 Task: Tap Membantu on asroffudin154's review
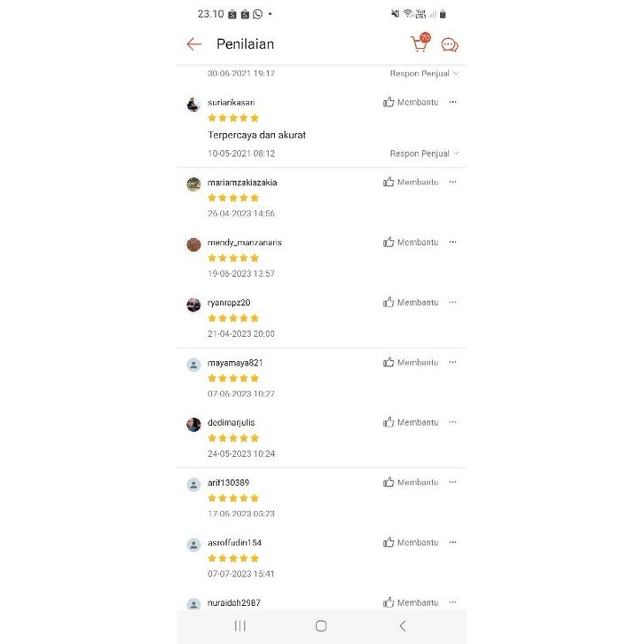411,542
